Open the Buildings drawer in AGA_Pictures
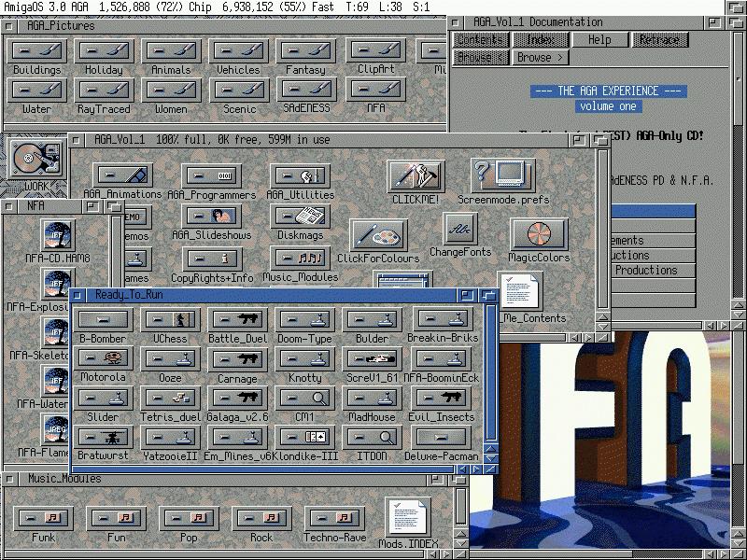 [x=37, y=51]
